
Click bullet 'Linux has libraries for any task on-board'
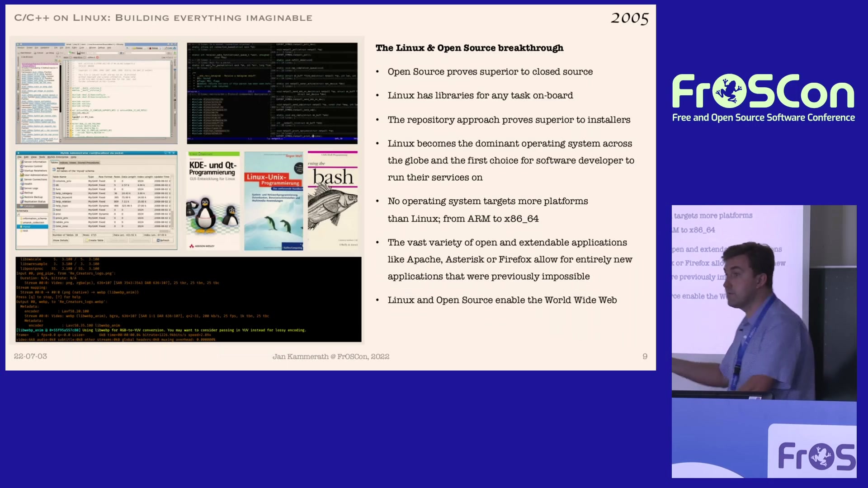point(480,95)
